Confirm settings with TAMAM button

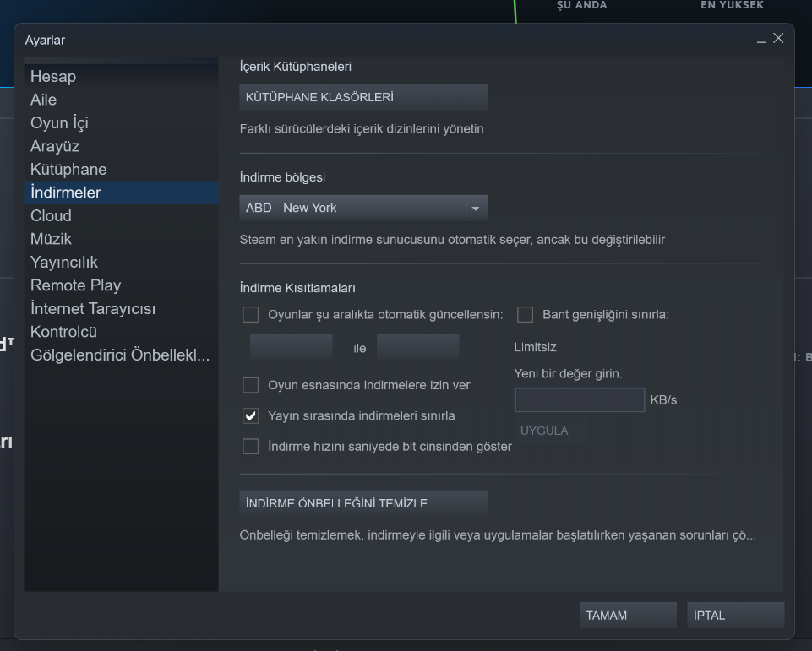click(x=628, y=616)
